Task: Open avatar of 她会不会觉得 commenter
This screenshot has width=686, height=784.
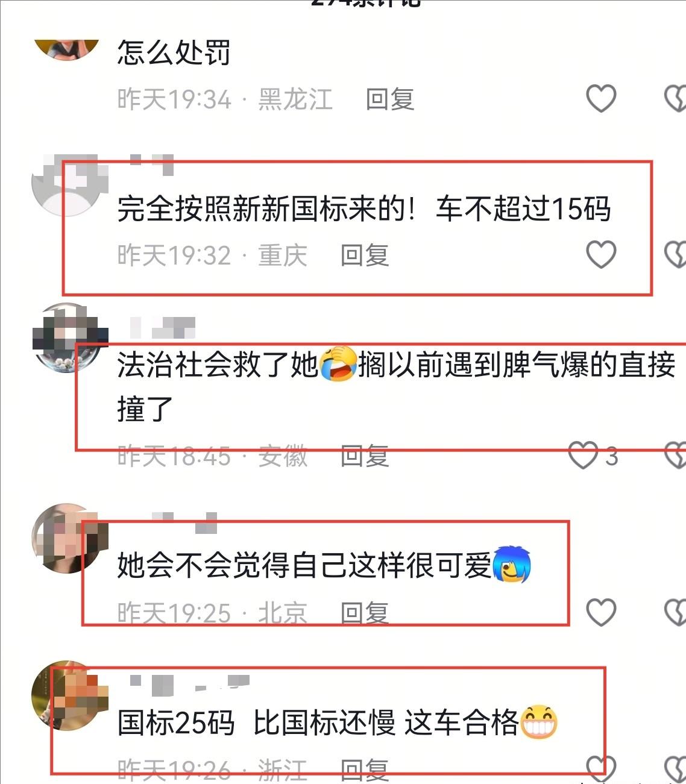Action: pyautogui.click(x=66, y=539)
